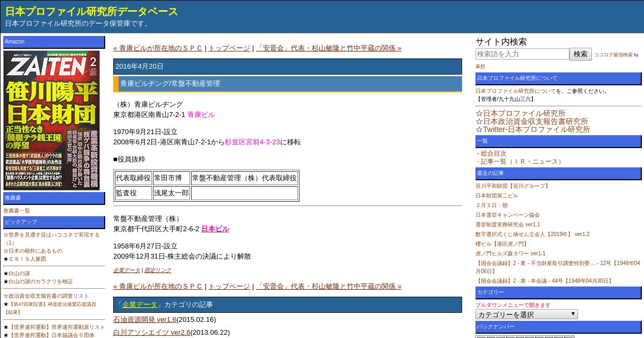Screen dimensions: 644x338
Task: Open the bold 日本ビル link
Action: point(215,229)
